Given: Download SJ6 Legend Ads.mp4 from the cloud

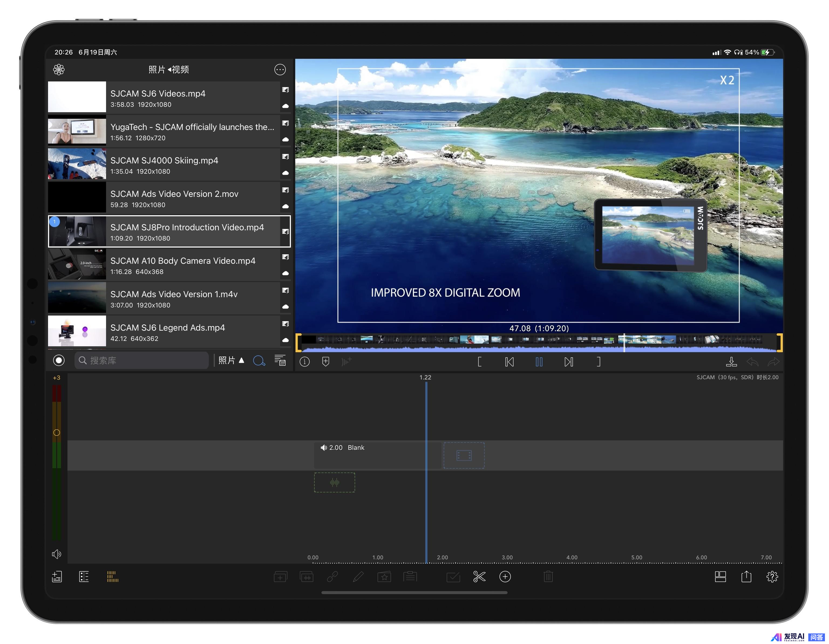Looking at the screenshot, I should tap(286, 340).
